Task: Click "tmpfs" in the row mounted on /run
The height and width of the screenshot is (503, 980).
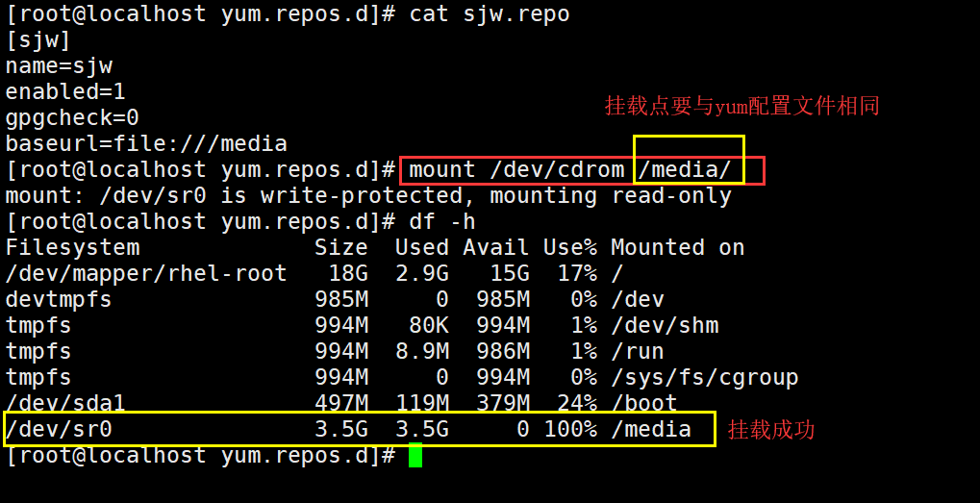Action: (38, 352)
